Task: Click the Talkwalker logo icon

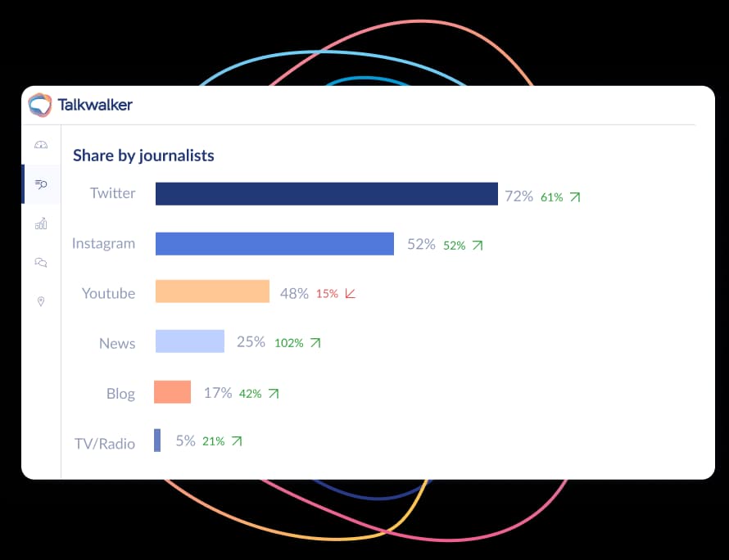Action: point(39,105)
